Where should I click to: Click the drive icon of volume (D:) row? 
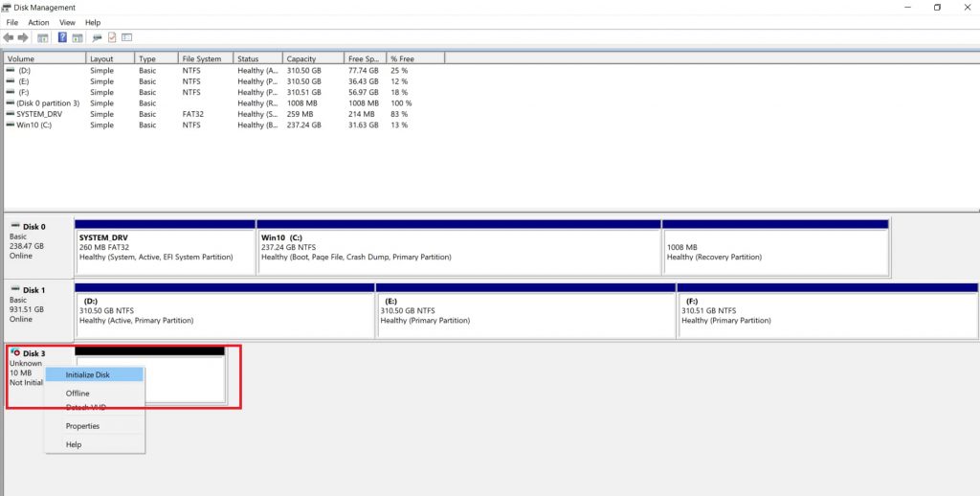(x=10, y=70)
